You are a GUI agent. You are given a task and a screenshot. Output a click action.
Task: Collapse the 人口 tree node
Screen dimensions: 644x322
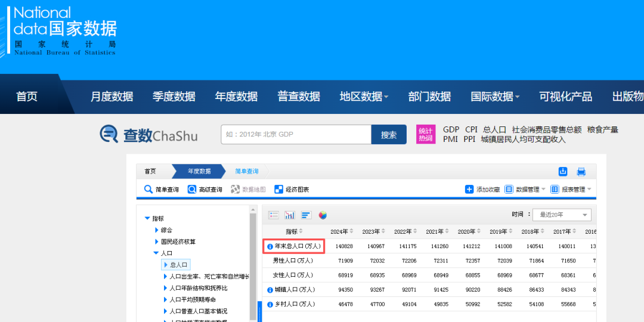tap(156, 253)
